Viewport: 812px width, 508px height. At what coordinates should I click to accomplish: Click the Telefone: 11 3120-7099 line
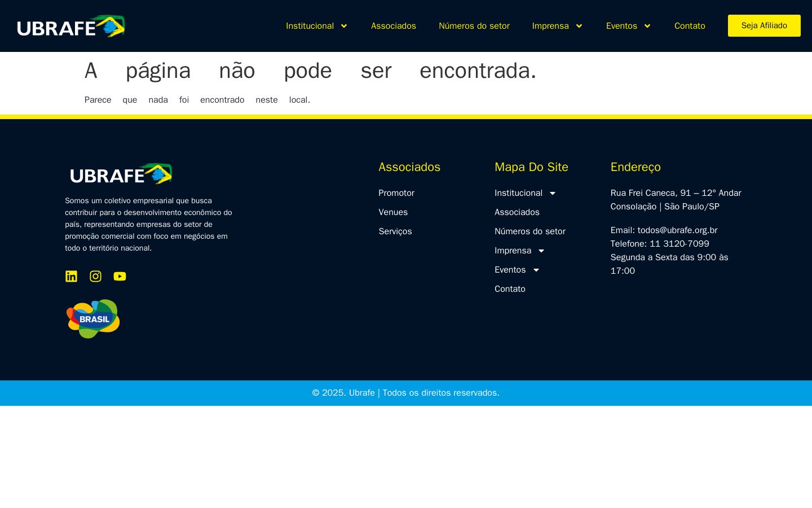click(660, 244)
